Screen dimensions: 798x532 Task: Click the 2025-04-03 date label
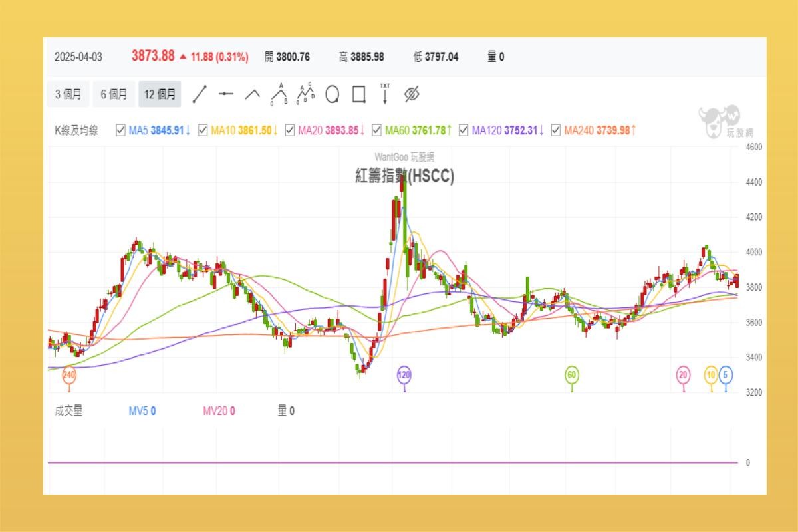[78, 57]
